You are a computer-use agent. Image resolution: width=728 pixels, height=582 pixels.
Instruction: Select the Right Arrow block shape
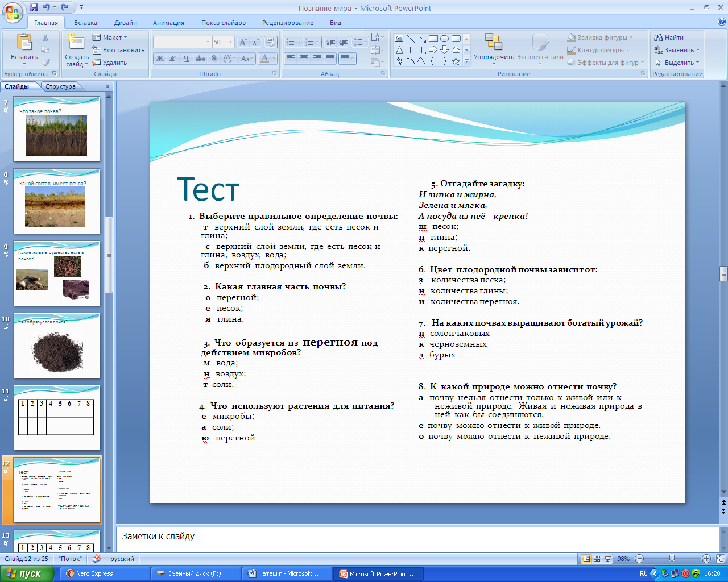(433, 49)
